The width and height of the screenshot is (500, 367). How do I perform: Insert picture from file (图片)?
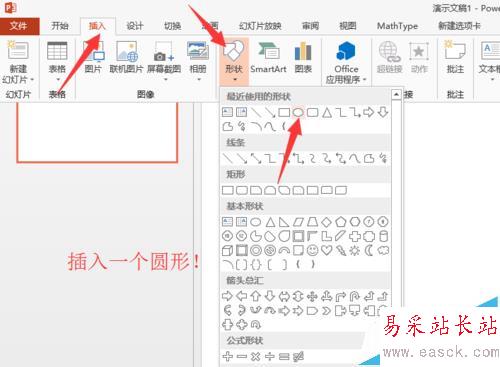[x=93, y=57]
